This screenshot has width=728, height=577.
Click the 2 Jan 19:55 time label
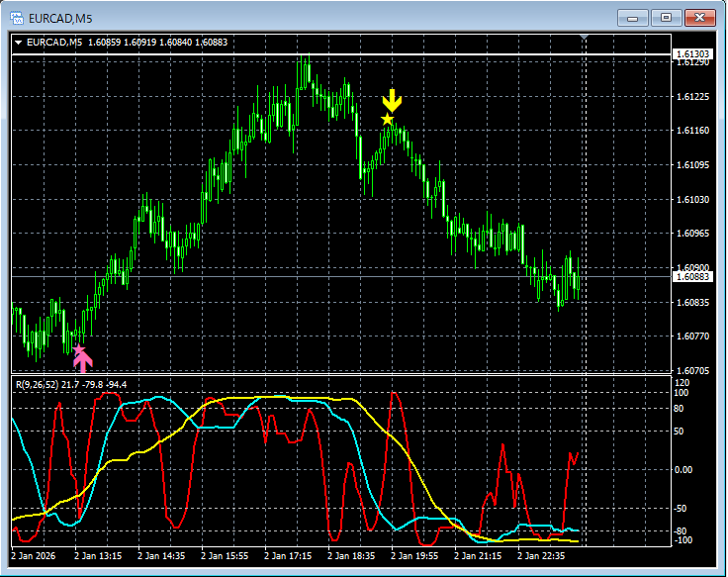[414, 556]
